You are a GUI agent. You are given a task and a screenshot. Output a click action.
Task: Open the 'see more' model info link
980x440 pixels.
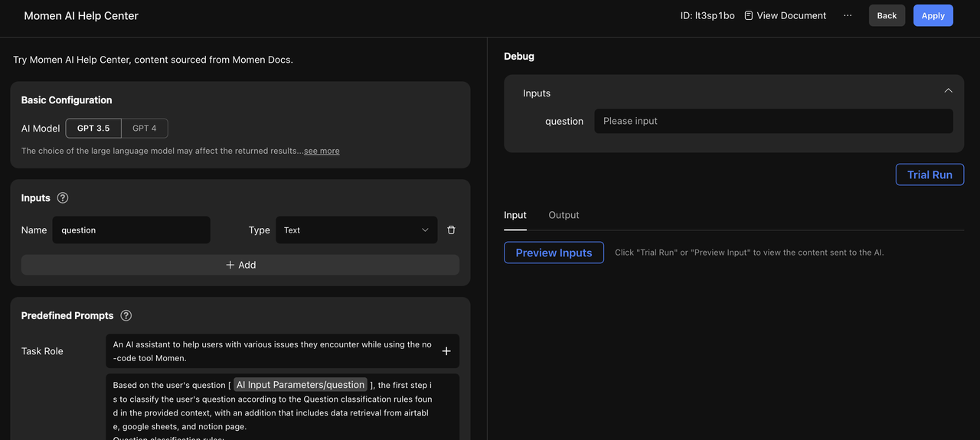(x=322, y=151)
